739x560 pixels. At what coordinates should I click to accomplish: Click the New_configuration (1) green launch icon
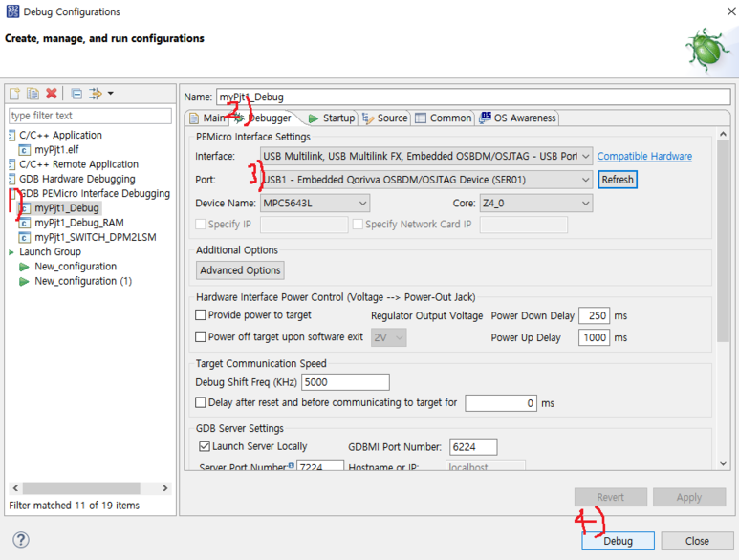(x=24, y=282)
